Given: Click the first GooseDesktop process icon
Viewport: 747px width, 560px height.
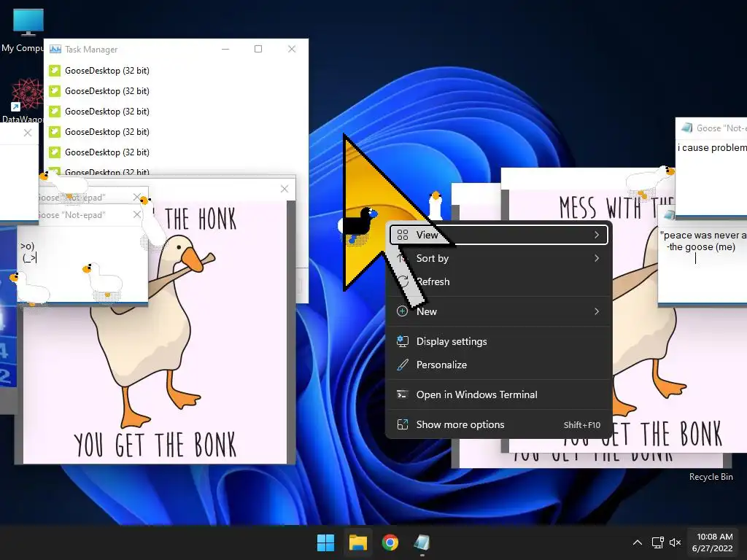Looking at the screenshot, I should tap(55, 71).
